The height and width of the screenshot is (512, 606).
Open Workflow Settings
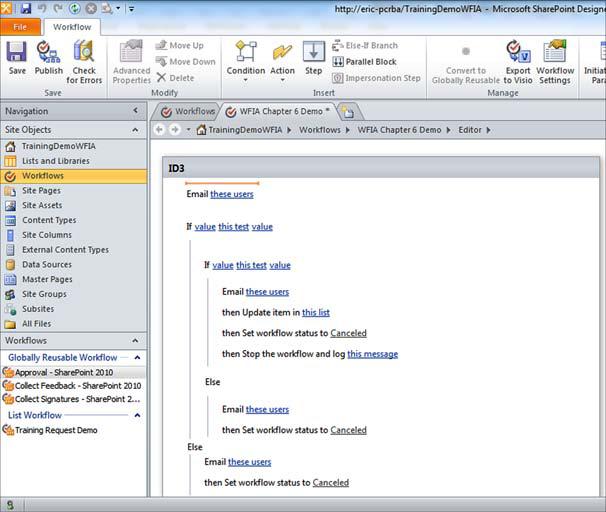coord(555,62)
